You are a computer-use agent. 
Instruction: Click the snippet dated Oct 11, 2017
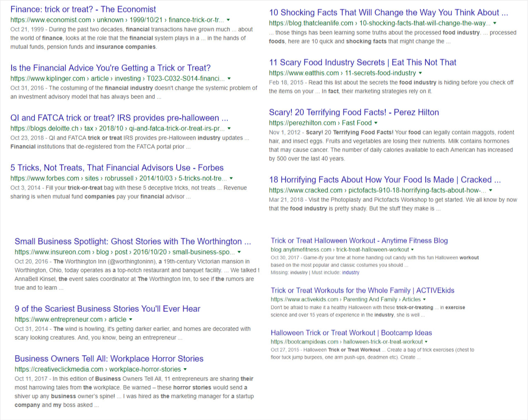coord(134,392)
